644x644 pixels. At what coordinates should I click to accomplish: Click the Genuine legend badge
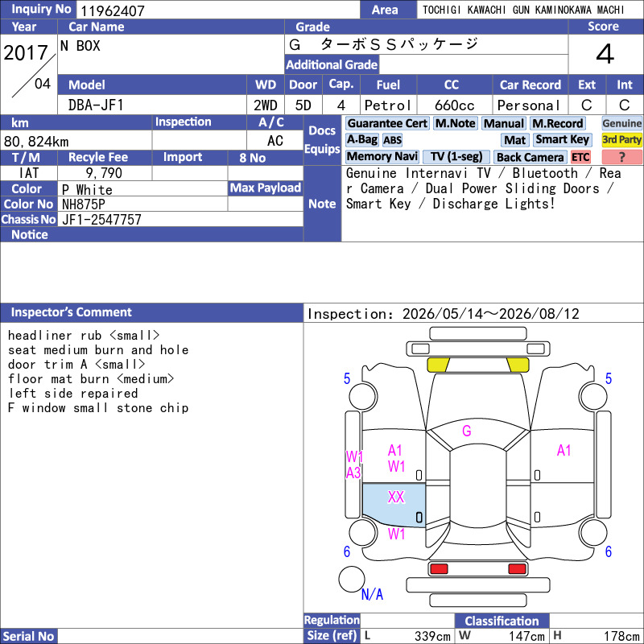coord(621,123)
